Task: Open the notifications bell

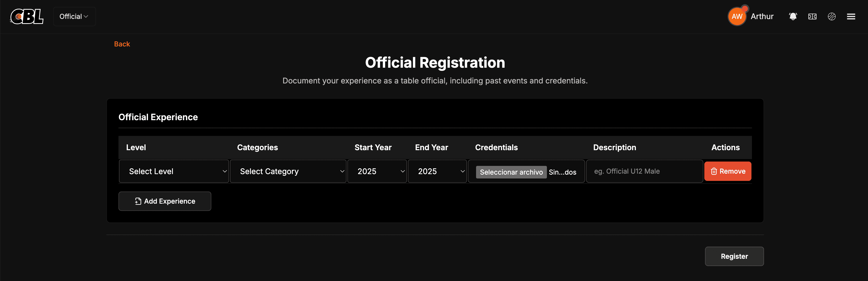Action: coord(793,16)
